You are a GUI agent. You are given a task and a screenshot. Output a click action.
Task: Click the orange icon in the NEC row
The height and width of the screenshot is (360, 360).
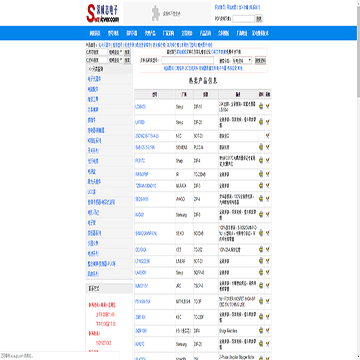[x=268, y=136]
